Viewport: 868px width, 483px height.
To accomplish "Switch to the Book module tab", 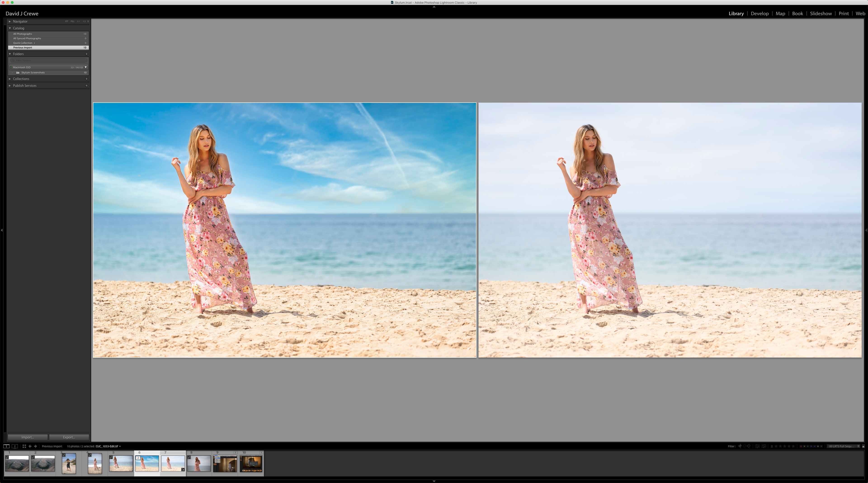I will [797, 13].
